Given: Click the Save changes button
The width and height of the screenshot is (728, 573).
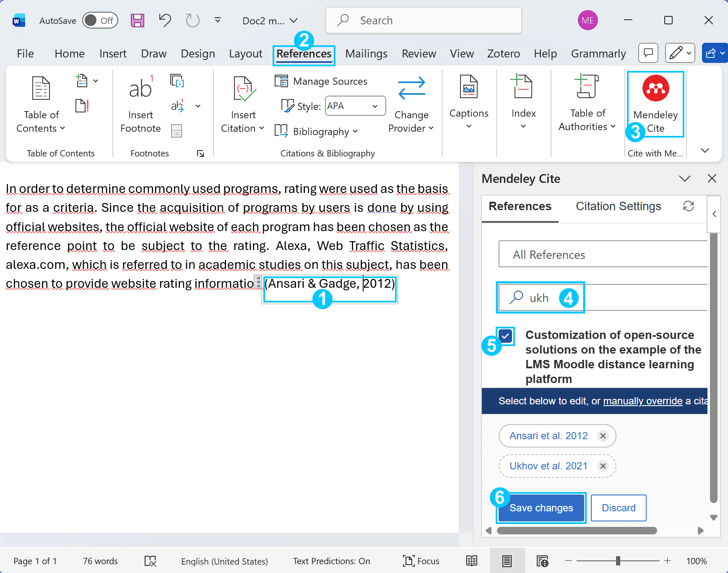Looking at the screenshot, I should pos(541,508).
